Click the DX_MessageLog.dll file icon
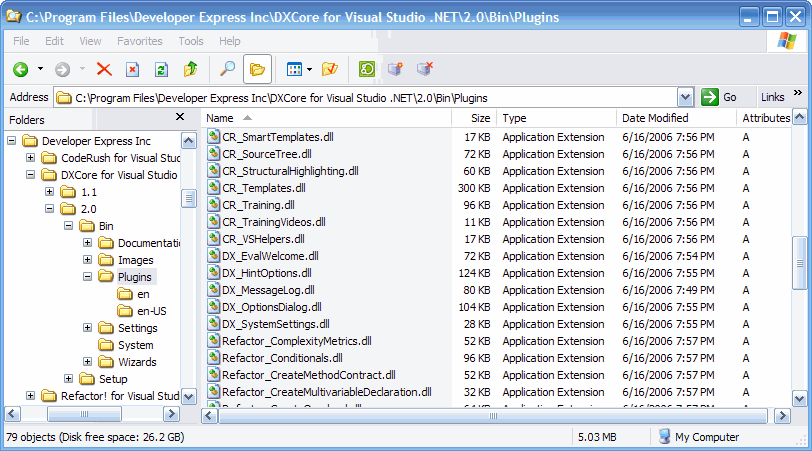This screenshot has width=812, height=451. click(213, 289)
